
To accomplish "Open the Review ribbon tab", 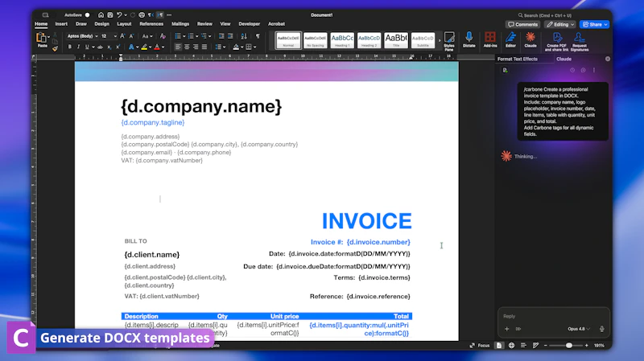I will [204, 24].
